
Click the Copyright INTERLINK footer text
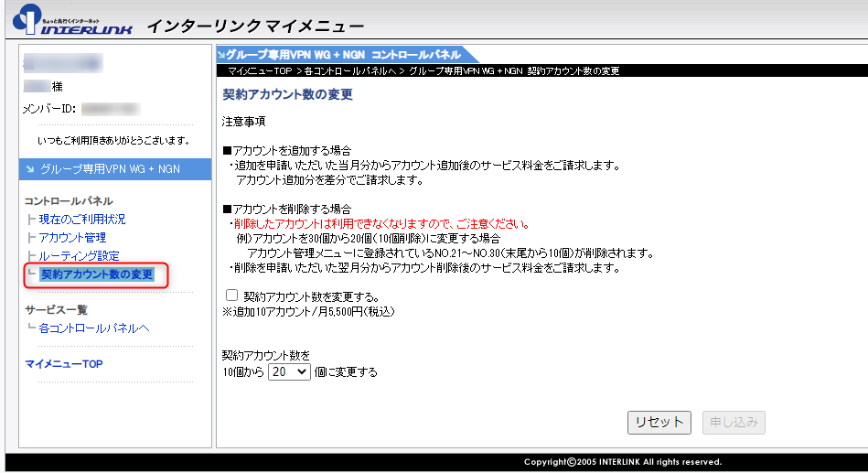622,462
